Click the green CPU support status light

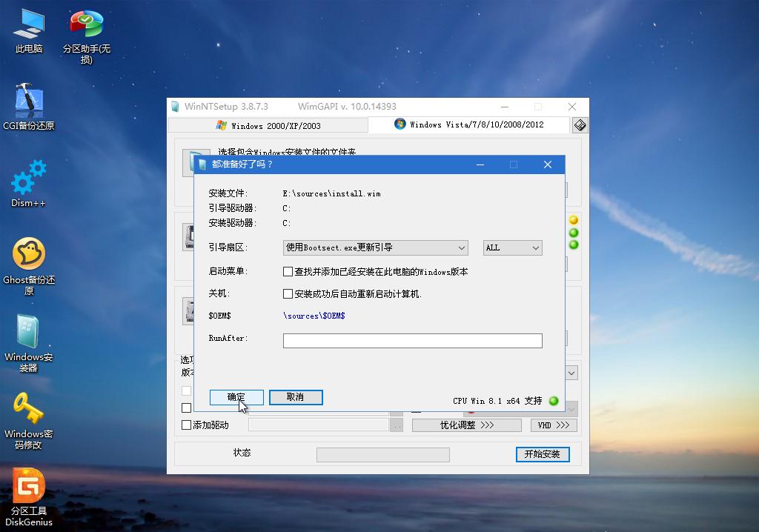tap(554, 401)
